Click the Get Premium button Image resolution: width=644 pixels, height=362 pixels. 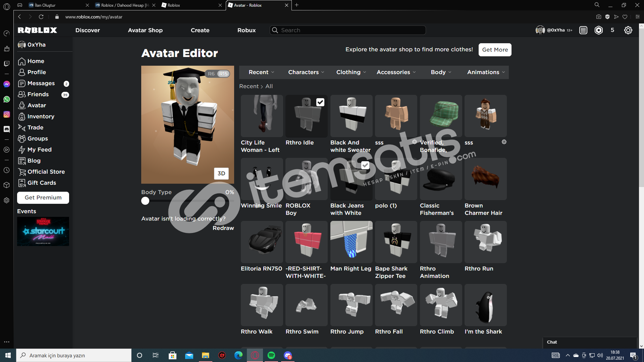click(43, 198)
